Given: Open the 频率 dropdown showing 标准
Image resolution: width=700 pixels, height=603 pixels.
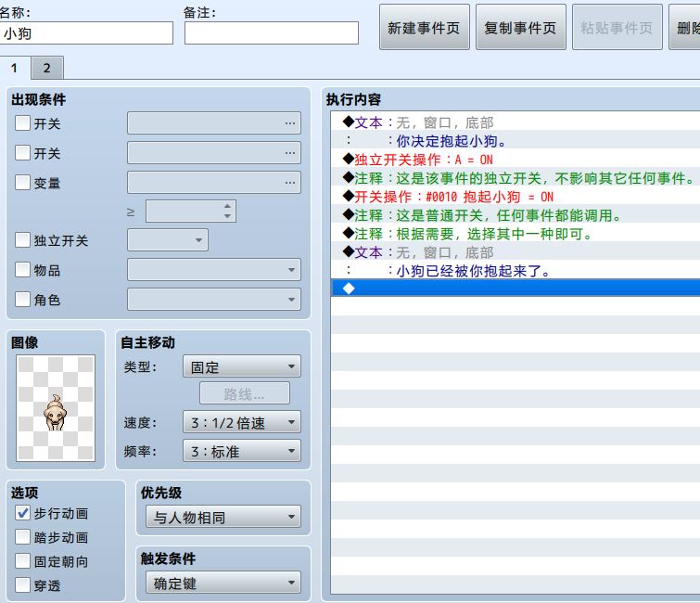Looking at the screenshot, I should tap(241, 451).
